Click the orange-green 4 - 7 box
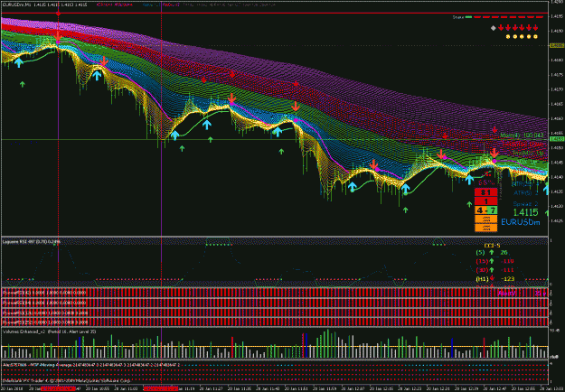 coord(485,210)
